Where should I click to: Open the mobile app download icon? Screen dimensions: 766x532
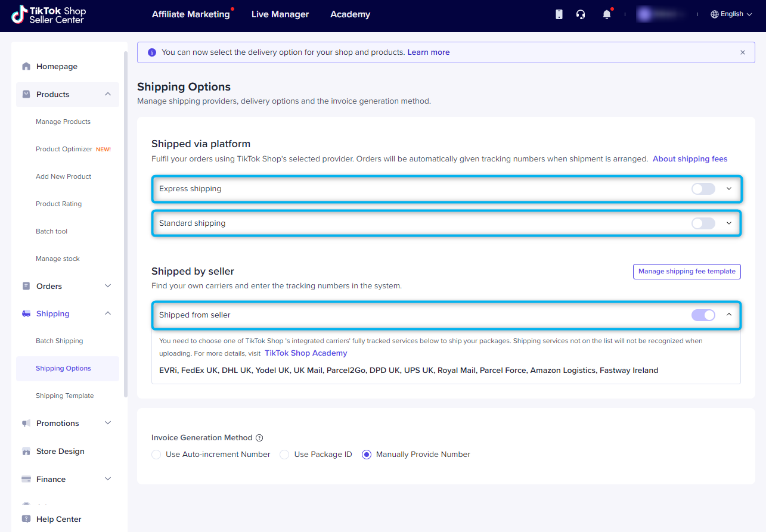click(x=559, y=14)
